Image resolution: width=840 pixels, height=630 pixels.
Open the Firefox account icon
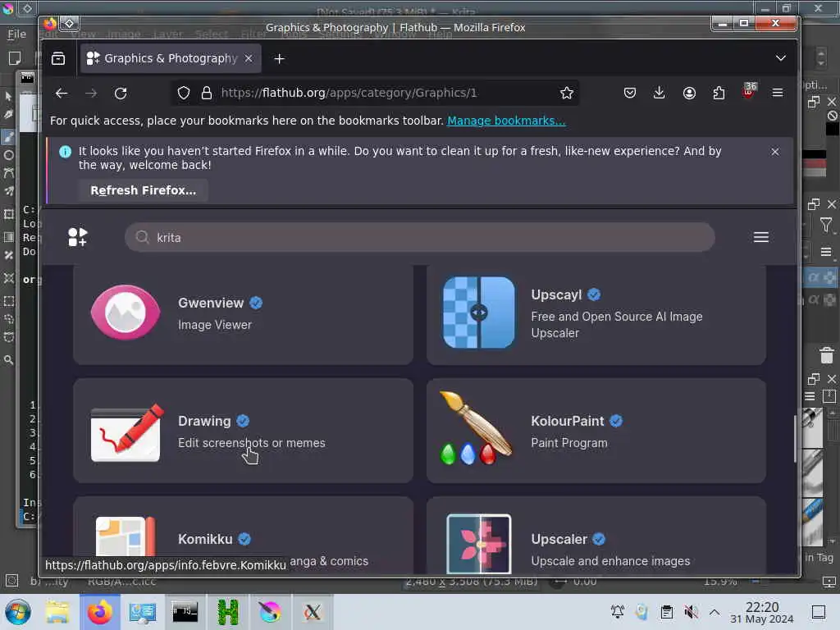pos(689,94)
